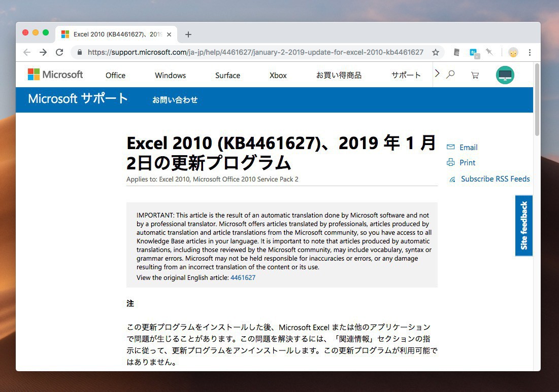The height and width of the screenshot is (392, 559).
Task: Click the Chrome profile avatar icon
Action: click(x=513, y=52)
